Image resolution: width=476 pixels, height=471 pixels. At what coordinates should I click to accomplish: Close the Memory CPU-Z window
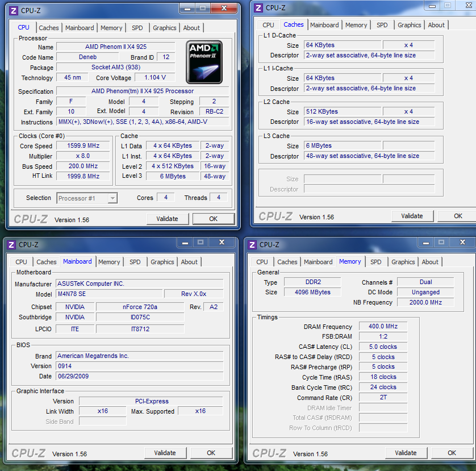tap(462, 243)
